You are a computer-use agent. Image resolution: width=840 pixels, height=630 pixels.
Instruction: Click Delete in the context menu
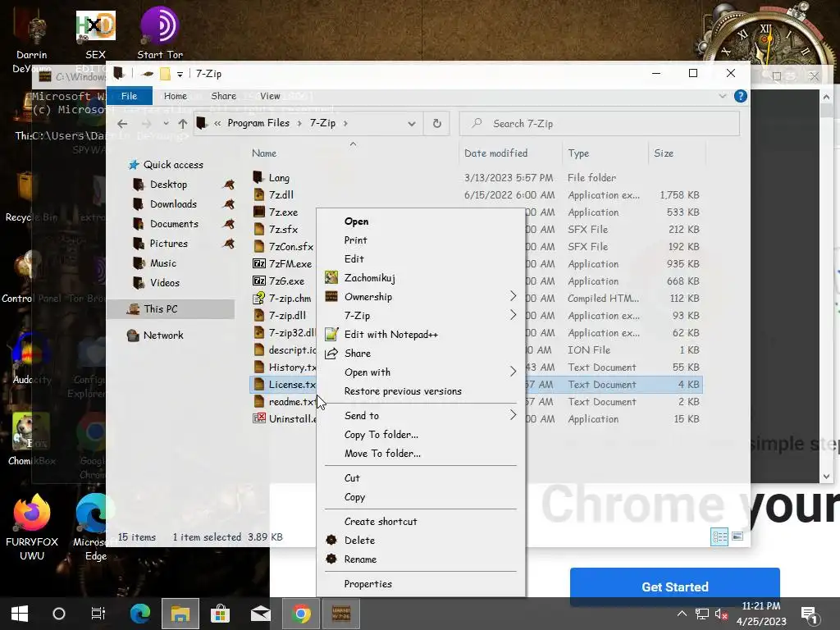(x=359, y=540)
